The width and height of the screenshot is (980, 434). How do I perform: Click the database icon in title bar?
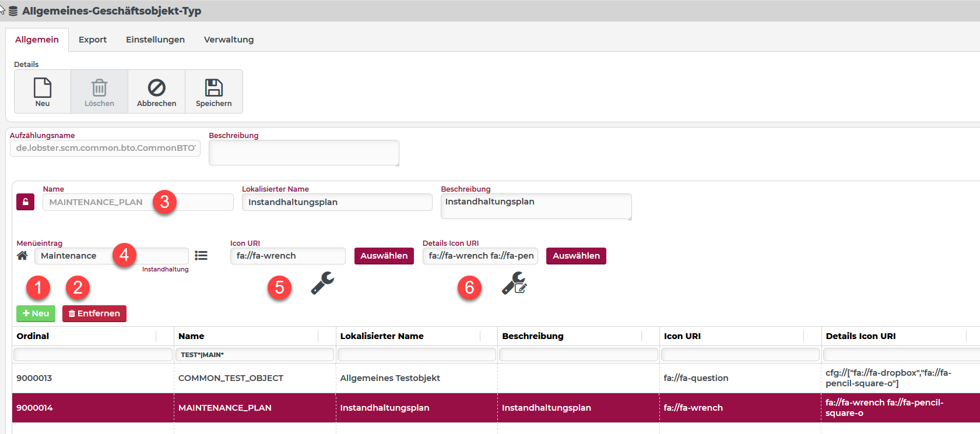click(x=13, y=11)
